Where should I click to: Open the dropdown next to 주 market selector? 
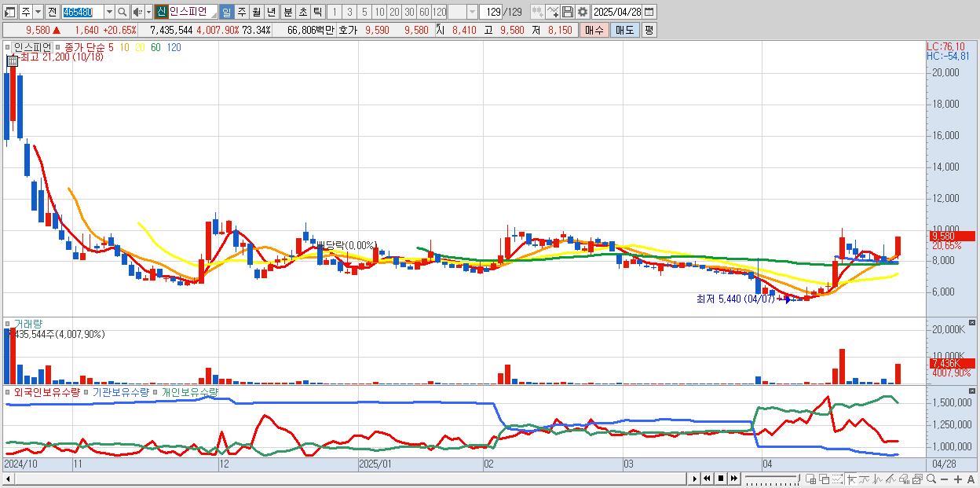click(38, 12)
